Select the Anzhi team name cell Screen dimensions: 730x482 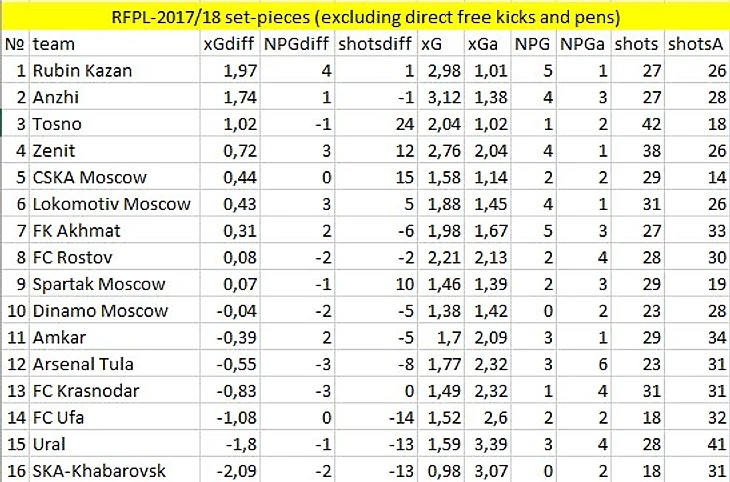(110, 99)
